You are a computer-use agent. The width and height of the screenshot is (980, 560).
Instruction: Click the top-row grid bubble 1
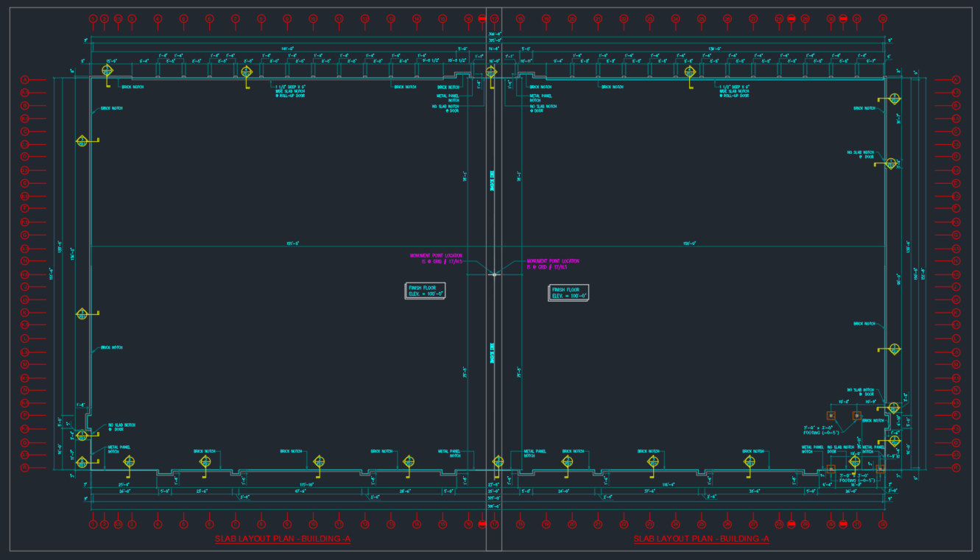(94, 18)
